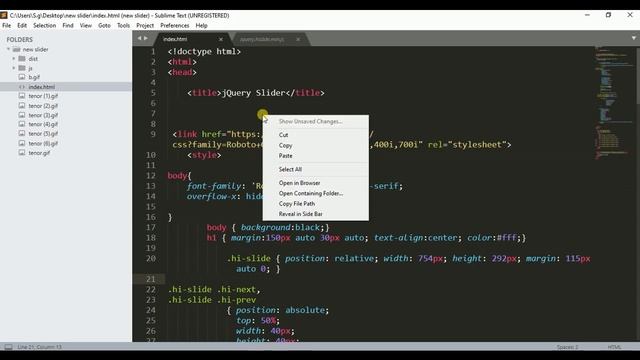This screenshot has width=640, height=360.
Task: Click the FOLDERS heading in the sidebar
Action: coord(20,40)
